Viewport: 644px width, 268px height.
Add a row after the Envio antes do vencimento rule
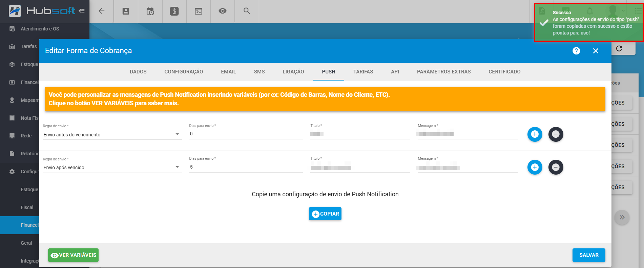pyautogui.click(x=535, y=134)
